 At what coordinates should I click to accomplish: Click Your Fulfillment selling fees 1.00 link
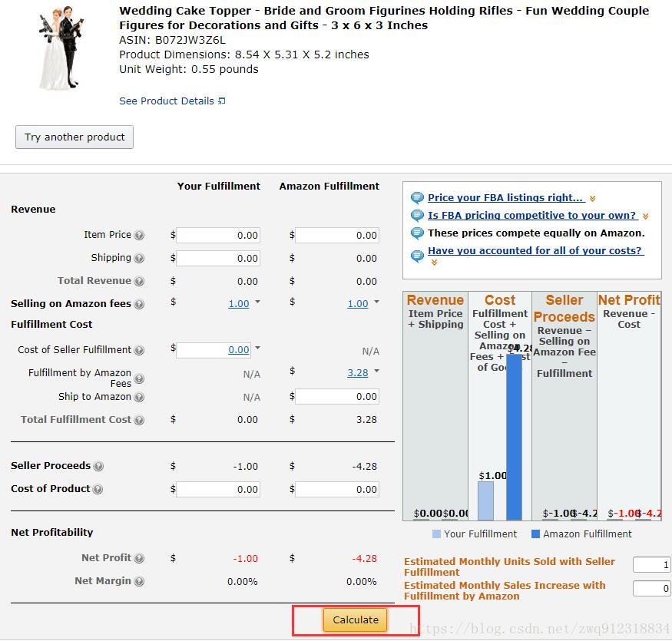tap(239, 304)
